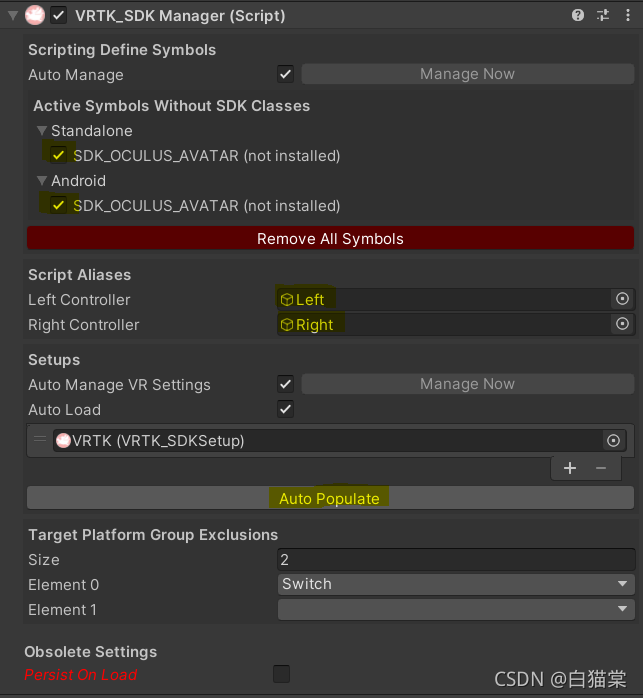Enable Persist On Load checkbox
Image resolution: width=643 pixels, height=698 pixels.
tap(281, 674)
